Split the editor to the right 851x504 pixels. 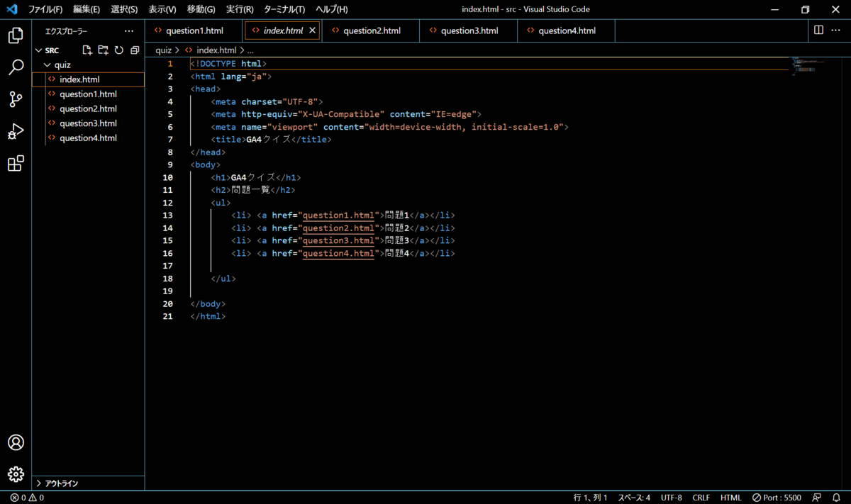click(818, 30)
